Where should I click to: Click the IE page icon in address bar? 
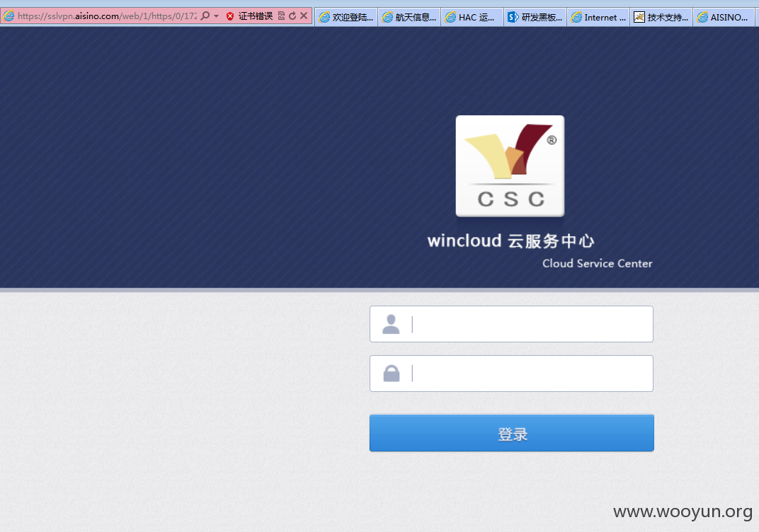[8, 16]
